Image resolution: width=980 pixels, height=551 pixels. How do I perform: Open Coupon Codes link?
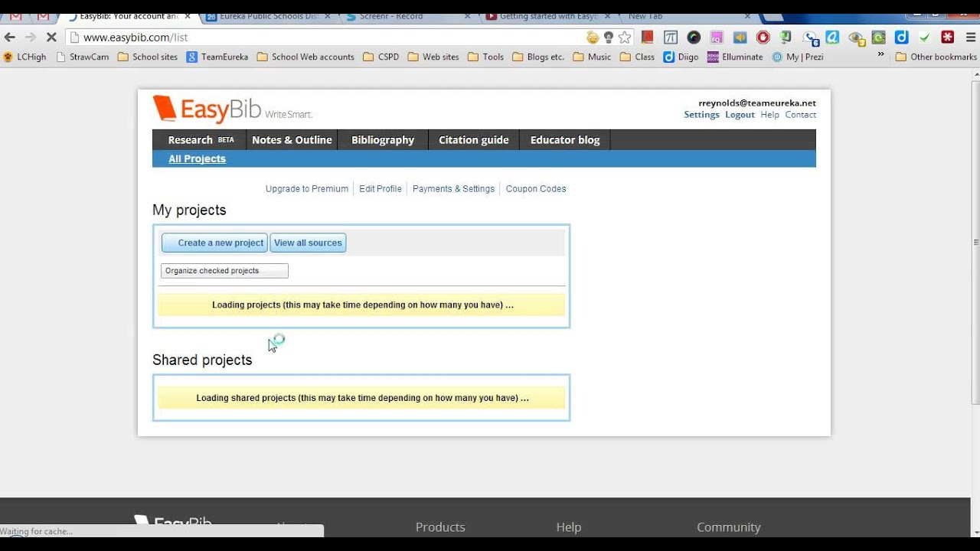pos(536,189)
